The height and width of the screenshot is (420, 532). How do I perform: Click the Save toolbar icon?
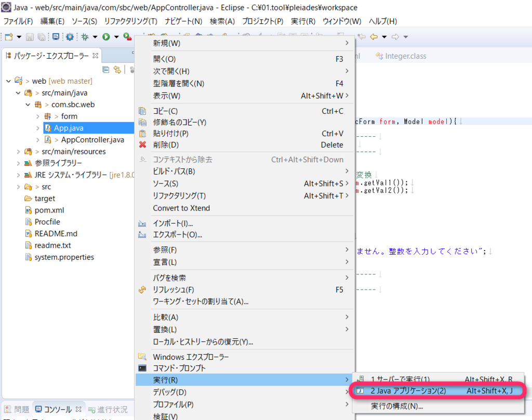pyautogui.click(x=30, y=37)
